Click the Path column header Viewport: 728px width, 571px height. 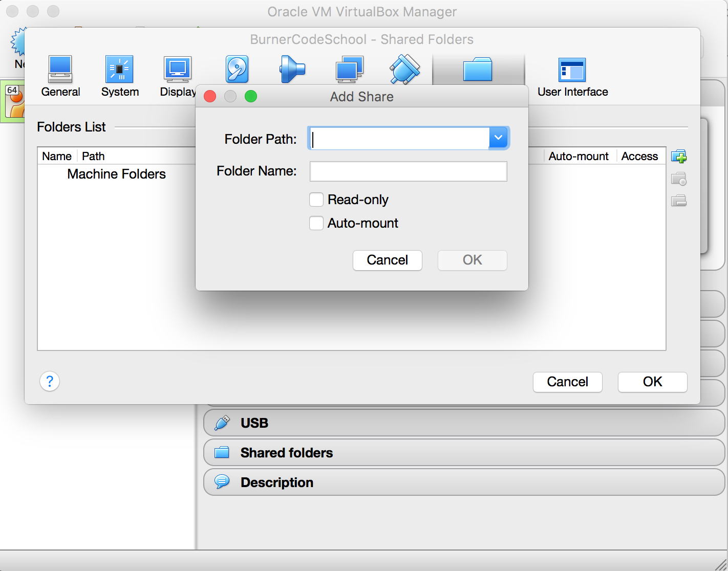pyautogui.click(x=93, y=156)
